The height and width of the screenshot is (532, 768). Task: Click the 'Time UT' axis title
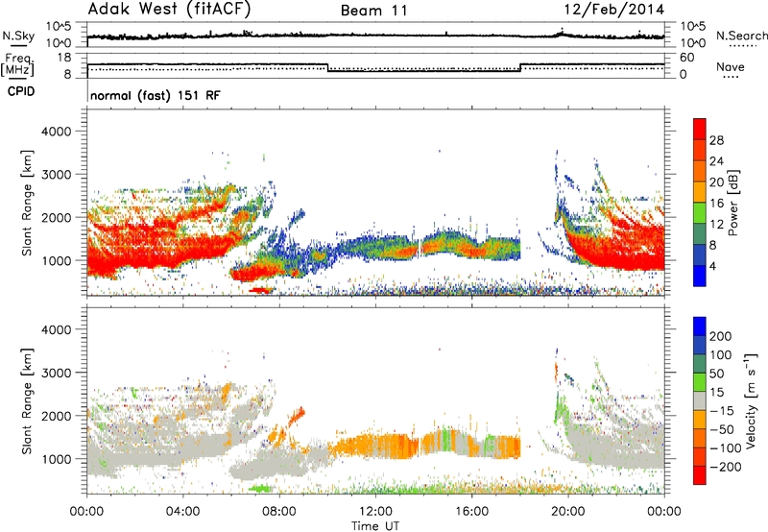click(x=375, y=526)
